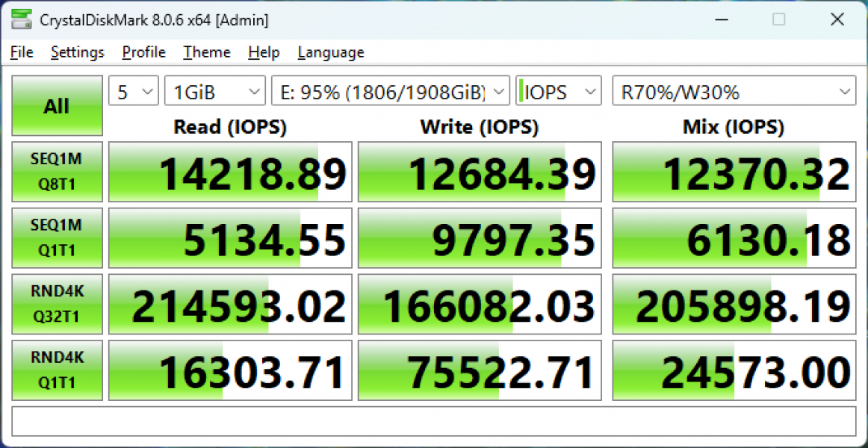
Task: Click the RND4K Q32T1 mix value 205898.19
Action: (x=734, y=304)
